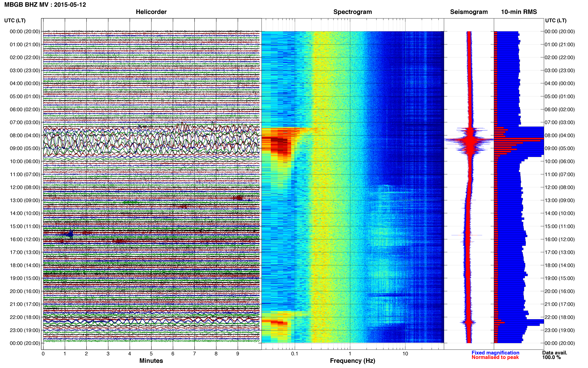588x368 pixels.
Task: Select Helicorder axis time 04:00 (00:00)
Action: tap(25, 83)
